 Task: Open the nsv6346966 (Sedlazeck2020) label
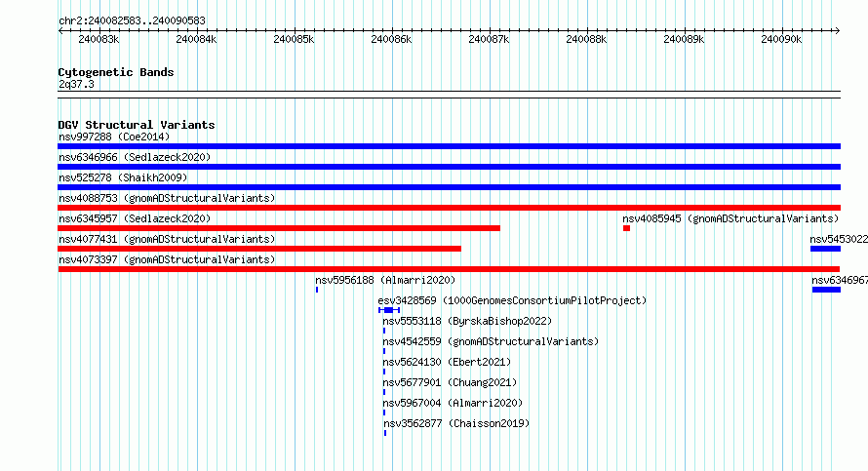click(135, 157)
